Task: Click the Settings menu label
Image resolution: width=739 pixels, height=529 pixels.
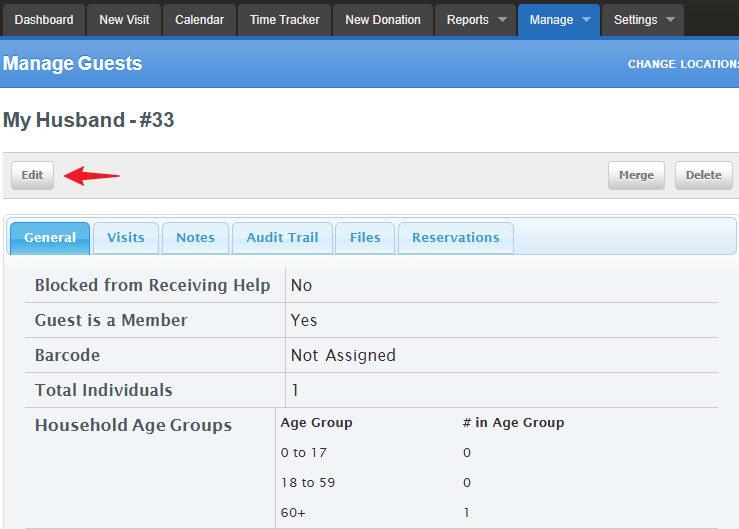Action: [635, 20]
